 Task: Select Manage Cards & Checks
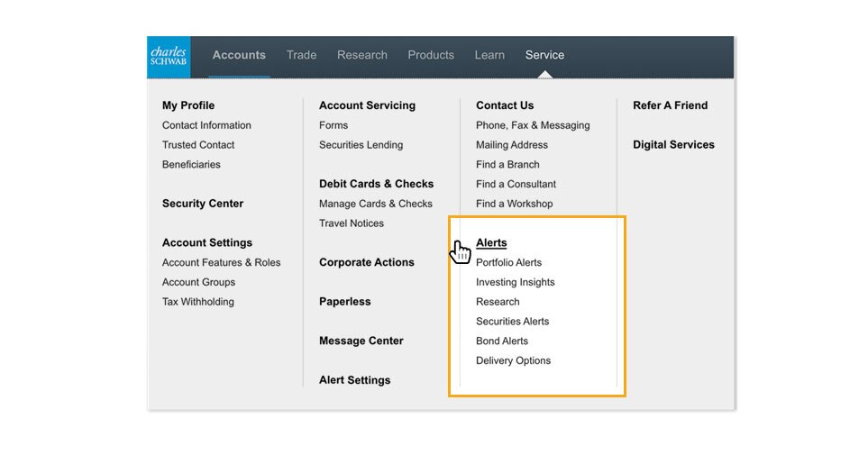tap(375, 205)
